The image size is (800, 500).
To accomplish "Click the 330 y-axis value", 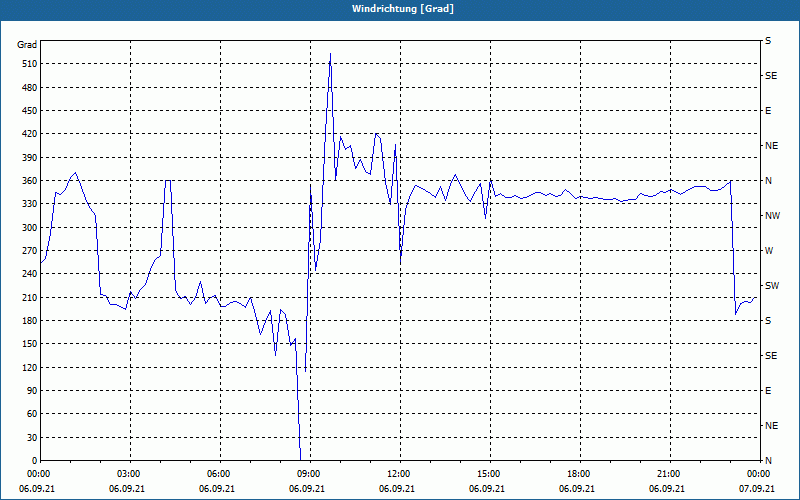I will [x=30, y=204].
